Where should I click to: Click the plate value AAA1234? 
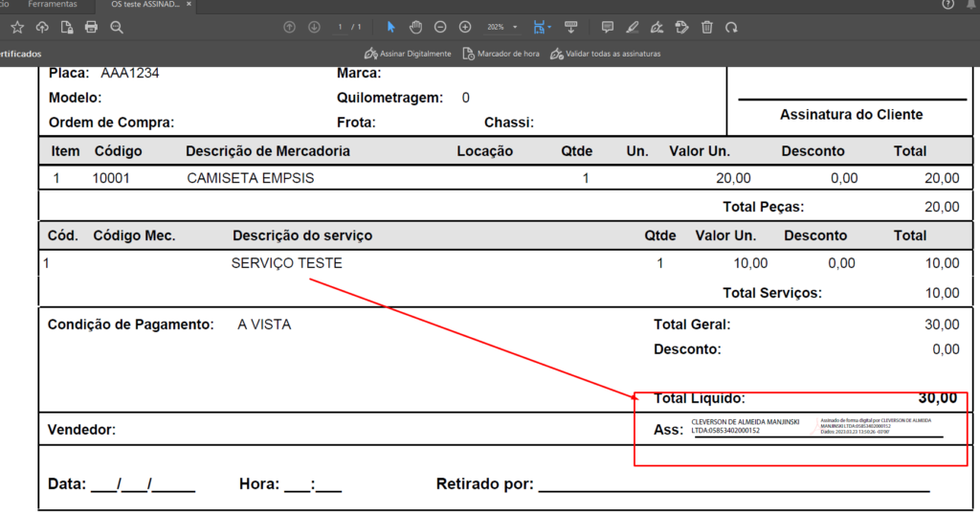tap(129, 73)
